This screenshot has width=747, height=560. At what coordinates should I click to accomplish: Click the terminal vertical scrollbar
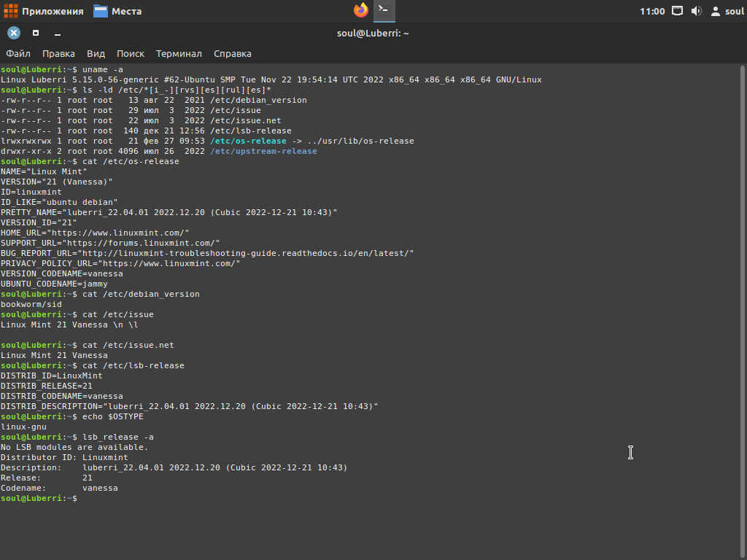click(742, 312)
